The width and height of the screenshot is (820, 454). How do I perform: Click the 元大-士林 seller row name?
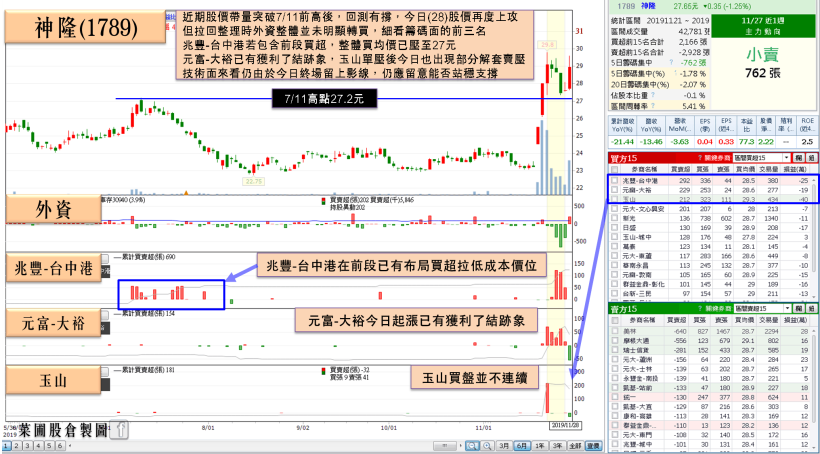pyautogui.click(x=635, y=369)
